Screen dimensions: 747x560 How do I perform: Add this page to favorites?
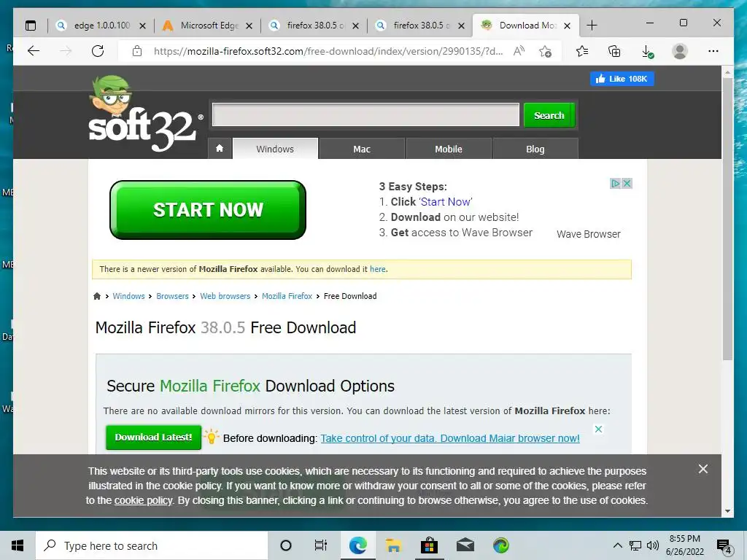point(546,51)
